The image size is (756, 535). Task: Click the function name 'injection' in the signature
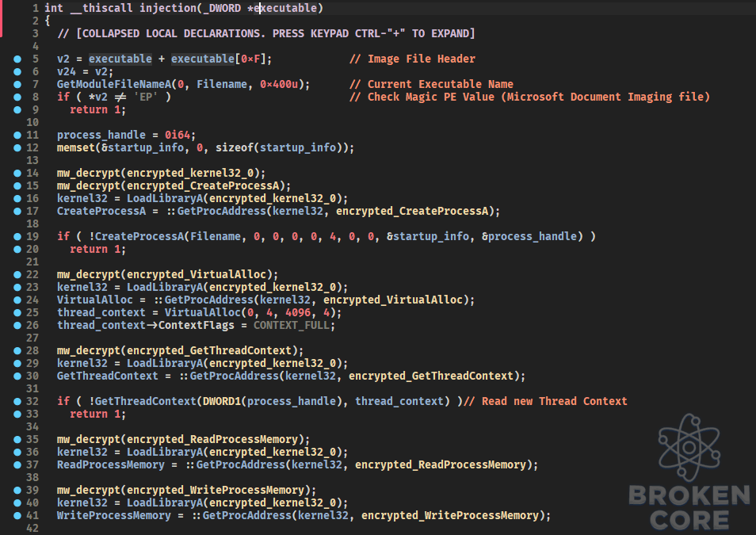tap(168, 8)
